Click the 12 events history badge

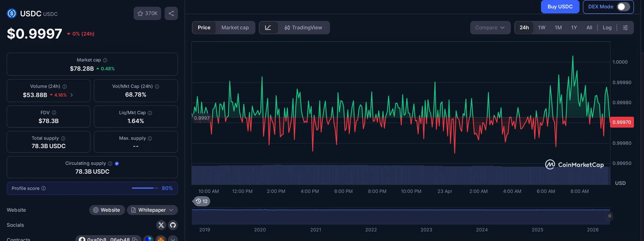point(202,201)
